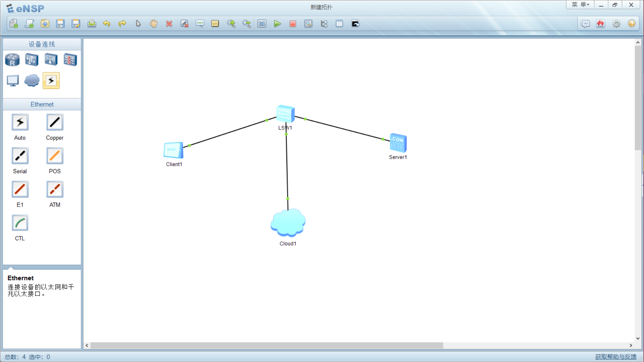Click the fit-to-screen toolbar icon
The width and height of the screenshot is (644, 362).
262,24
